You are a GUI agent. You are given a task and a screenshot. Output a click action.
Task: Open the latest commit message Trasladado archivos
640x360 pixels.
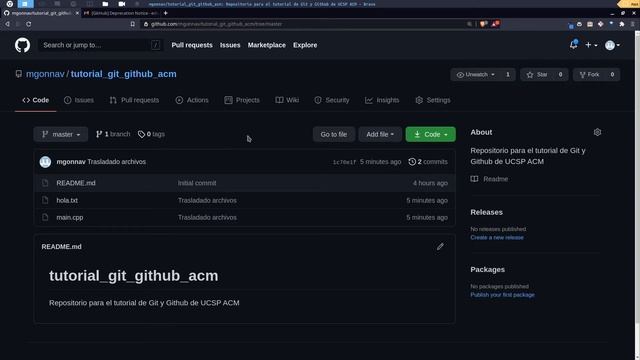[x=117, y=162]
